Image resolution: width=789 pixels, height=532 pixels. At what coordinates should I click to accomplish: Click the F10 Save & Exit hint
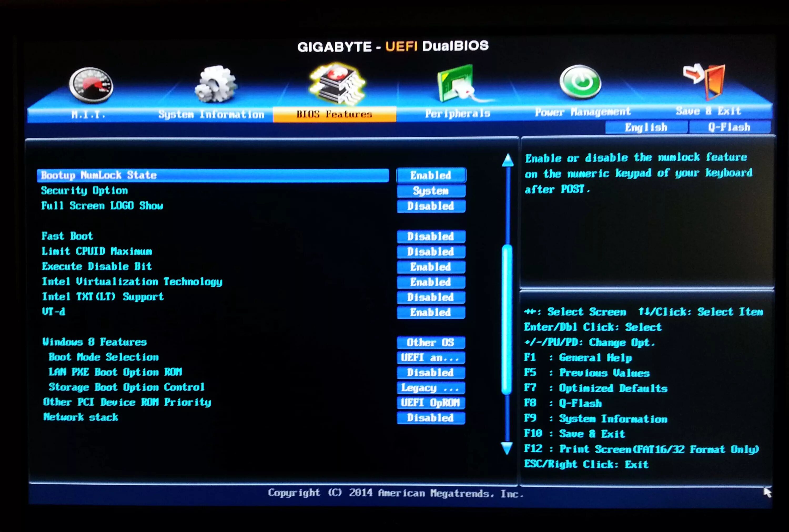[574, 434]
